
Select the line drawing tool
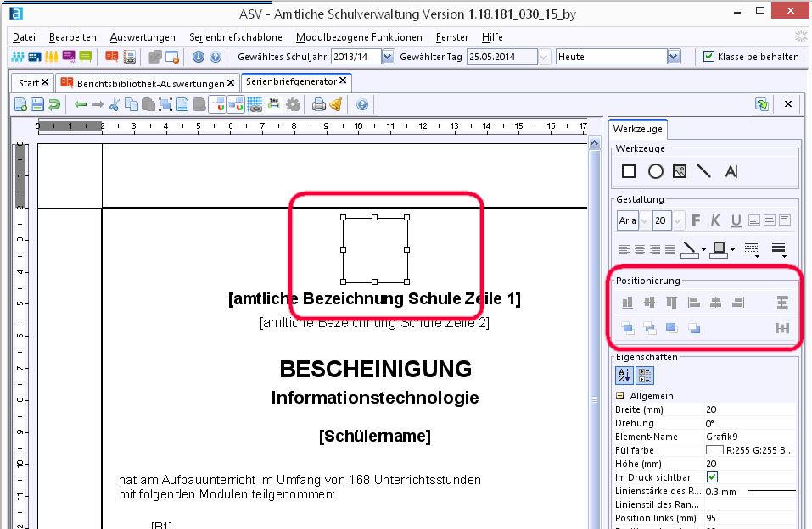click(x=703, y=171)
